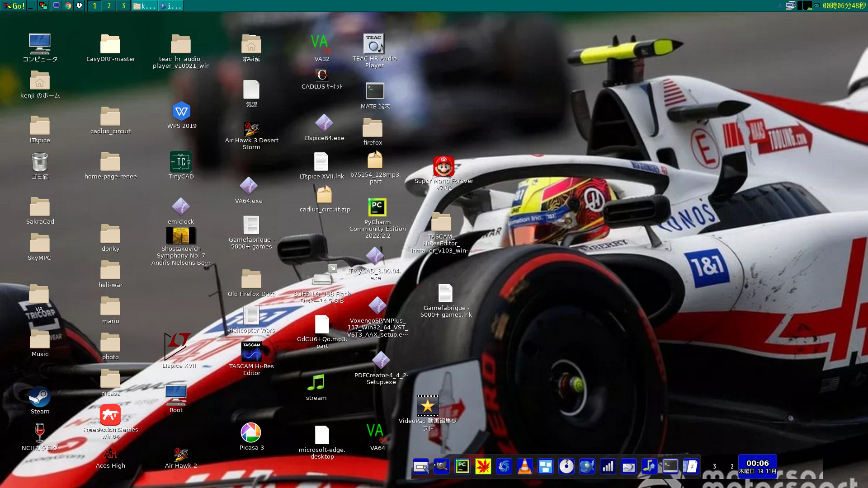
Task: Click the top panel clock icon
Action: [80, 5]
